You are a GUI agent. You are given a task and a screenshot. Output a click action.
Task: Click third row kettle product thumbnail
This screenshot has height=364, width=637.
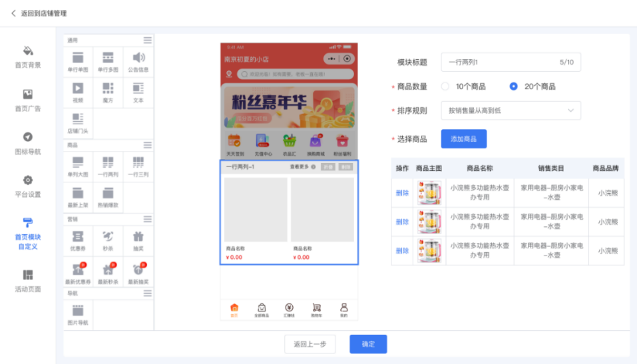pyautogui.click(x=429, y=251)
